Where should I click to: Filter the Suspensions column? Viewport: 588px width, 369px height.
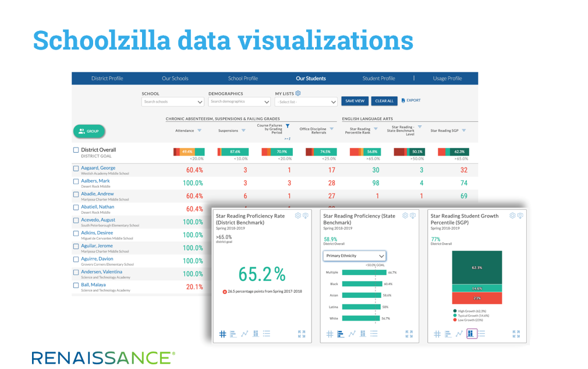point(243,130)
